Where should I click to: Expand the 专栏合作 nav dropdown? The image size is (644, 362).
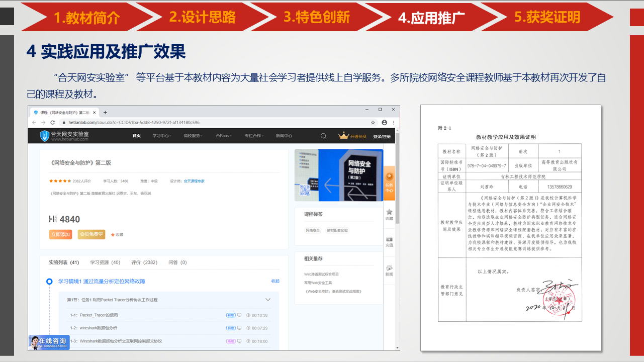(254, 136)
